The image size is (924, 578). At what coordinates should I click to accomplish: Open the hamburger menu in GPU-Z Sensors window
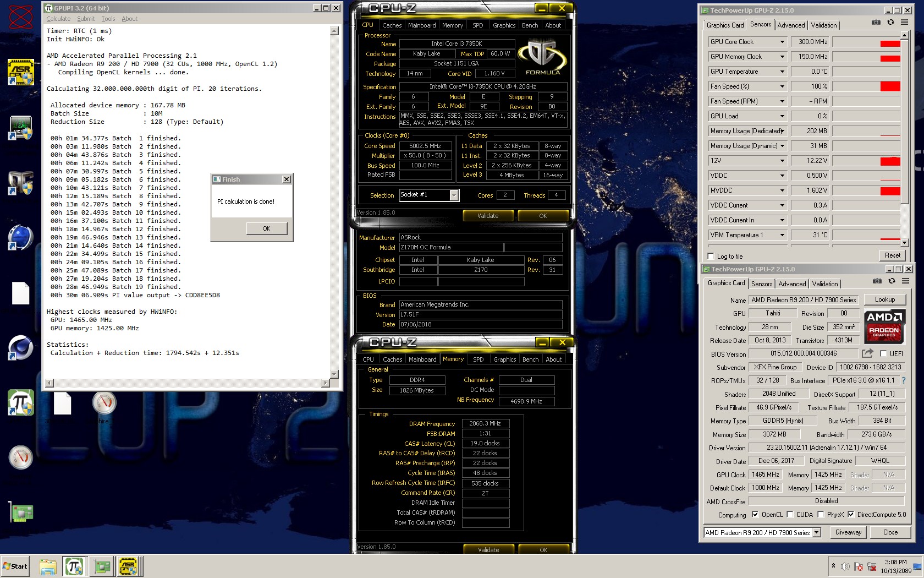[x=905, y=23]
